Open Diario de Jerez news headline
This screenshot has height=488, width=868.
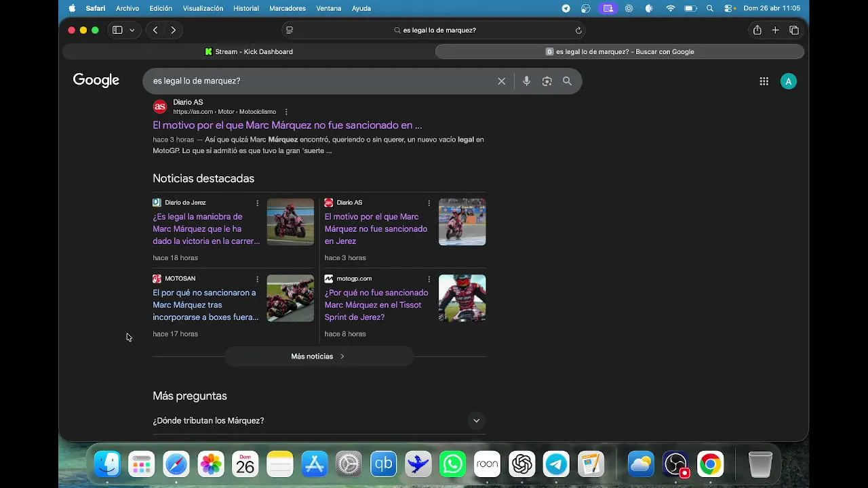click(x=206, y=229)
